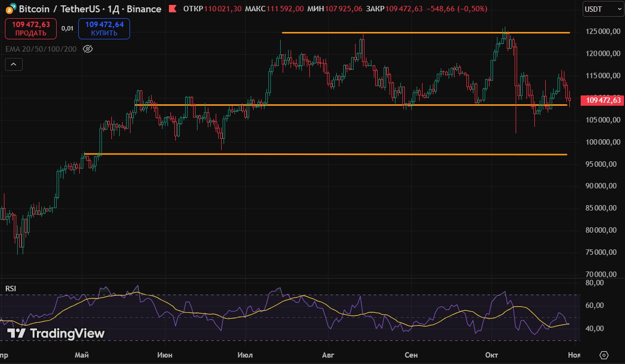Click the Окт month label on time axis
This screenshot has width=625, height=364.
coord(492,355)
